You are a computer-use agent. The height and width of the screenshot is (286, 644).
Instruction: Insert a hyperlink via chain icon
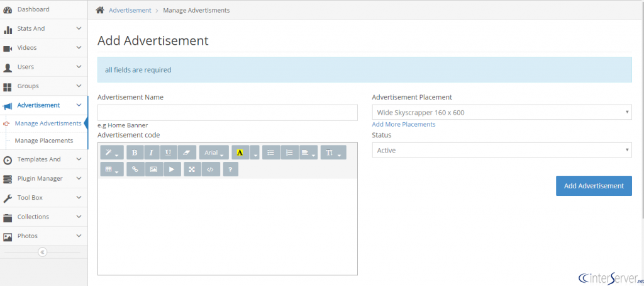coord(135,169)
